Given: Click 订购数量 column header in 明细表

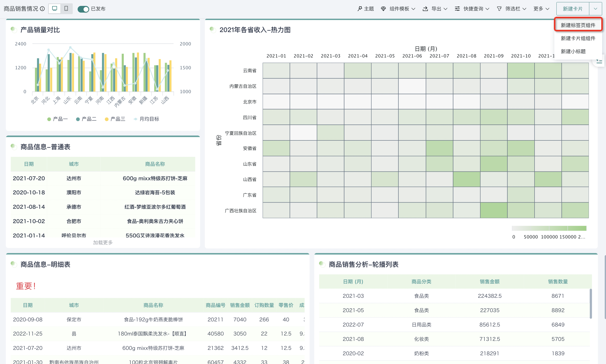Looking at the screenshot, I should pos(264,305).
